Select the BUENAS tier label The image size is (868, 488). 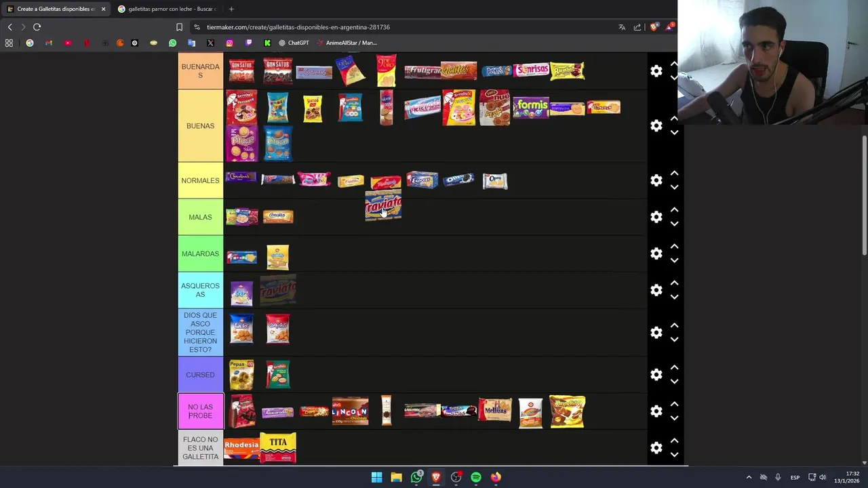pos(201,126)
